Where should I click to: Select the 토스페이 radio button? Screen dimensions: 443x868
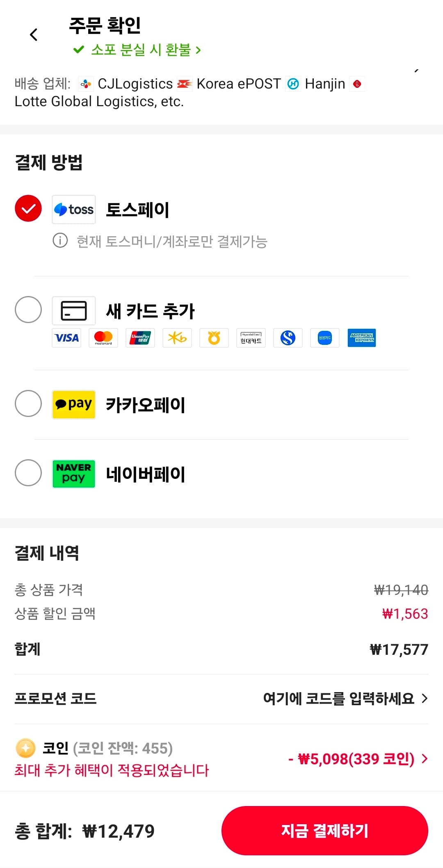(28, 209)
